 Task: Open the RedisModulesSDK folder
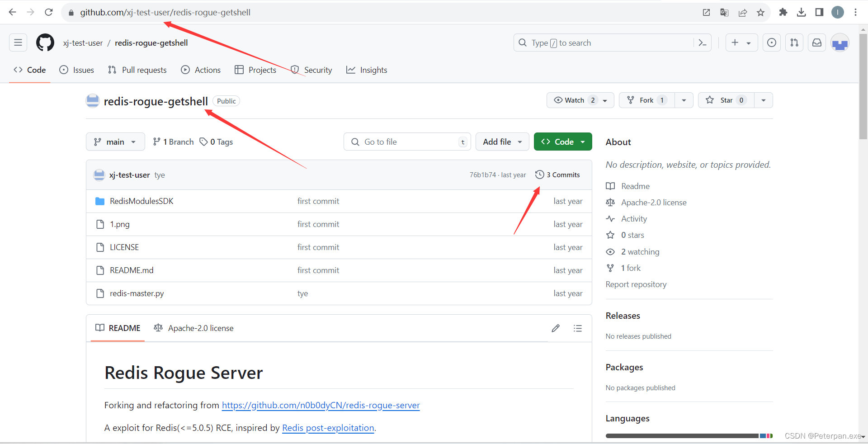(x=142, y=201)
